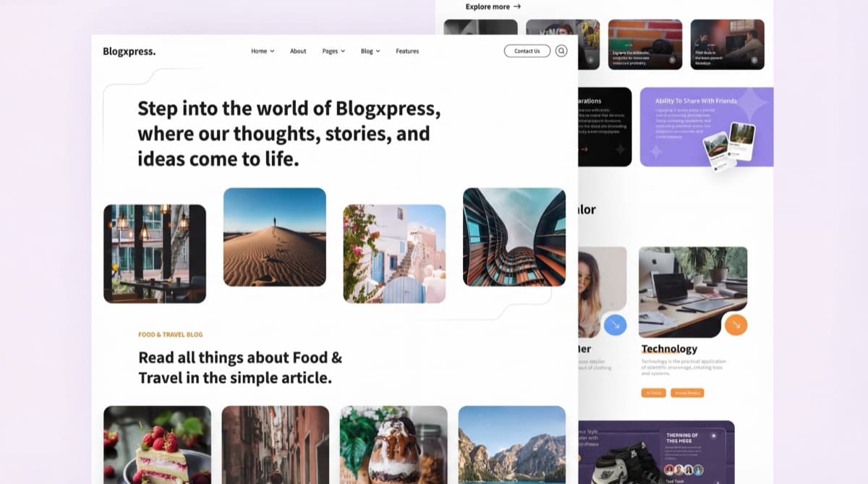Viewport: 868px width, 484px height.
Task: Click the Contact Us button
Action: 527,51
